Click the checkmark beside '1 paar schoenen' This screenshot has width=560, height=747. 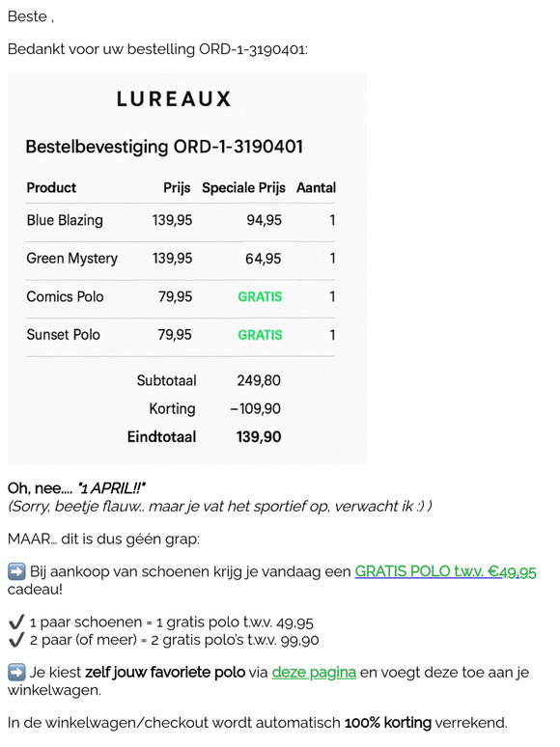tap(16, 622)
